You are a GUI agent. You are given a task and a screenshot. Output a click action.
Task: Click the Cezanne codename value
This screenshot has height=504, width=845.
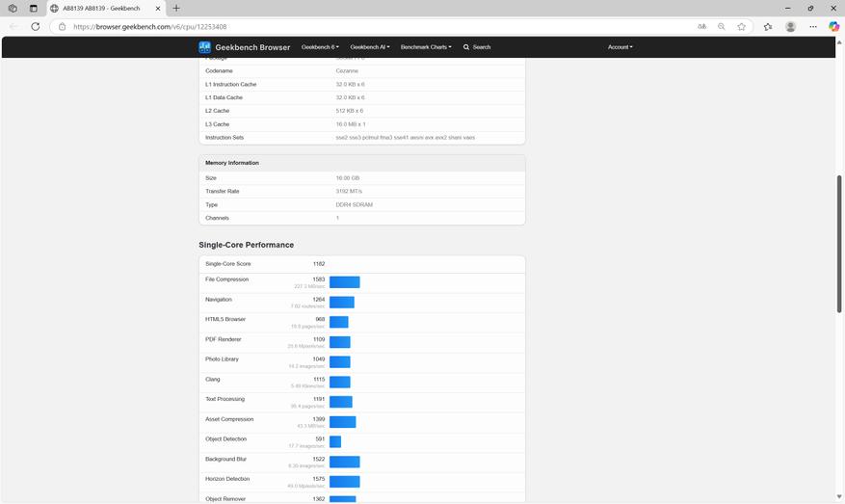(347, 70)
